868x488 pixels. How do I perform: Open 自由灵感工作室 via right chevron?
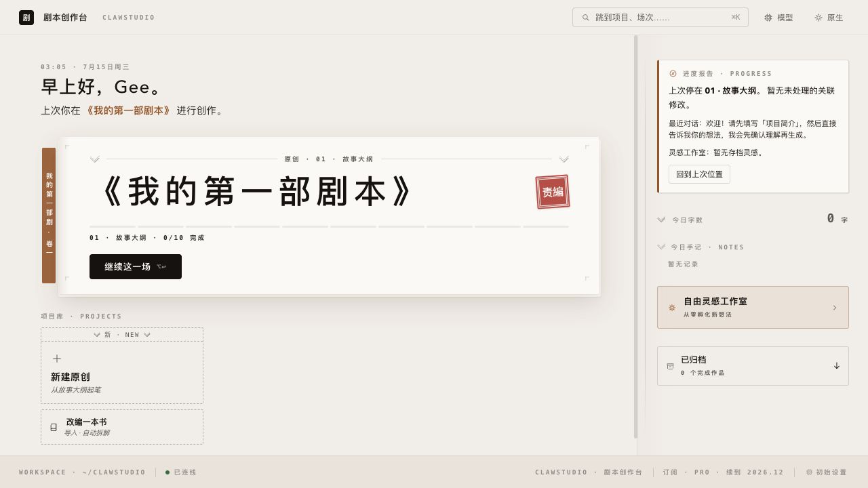835,308
